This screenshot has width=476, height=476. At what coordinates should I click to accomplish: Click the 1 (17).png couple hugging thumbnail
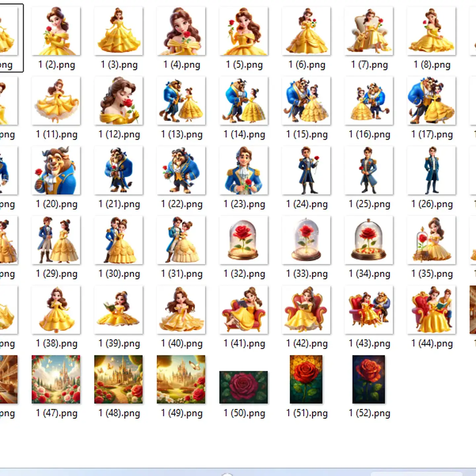(x=431, y=101)
